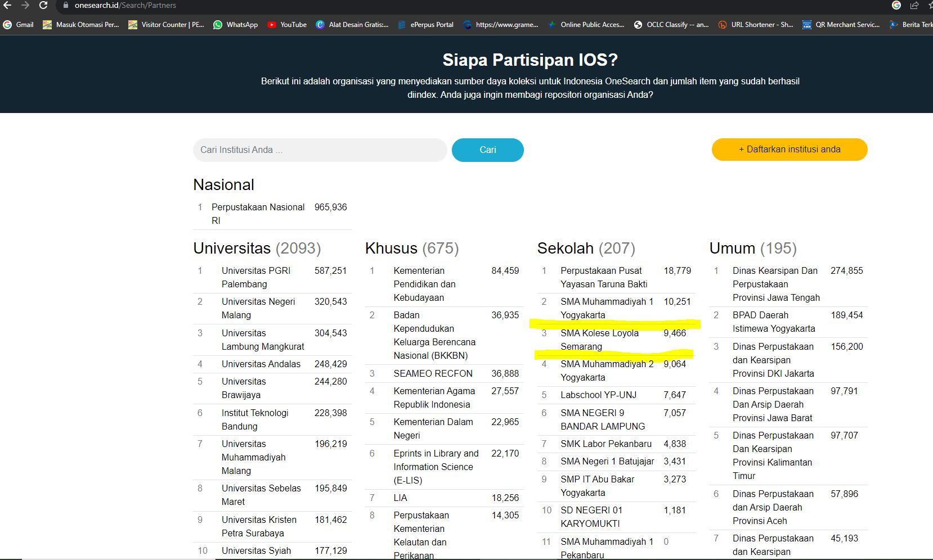Image resolution: width=933 pixels, height=560 pixels.
Task: Open the URL Shortener bookmark
Action: point(756,25)
